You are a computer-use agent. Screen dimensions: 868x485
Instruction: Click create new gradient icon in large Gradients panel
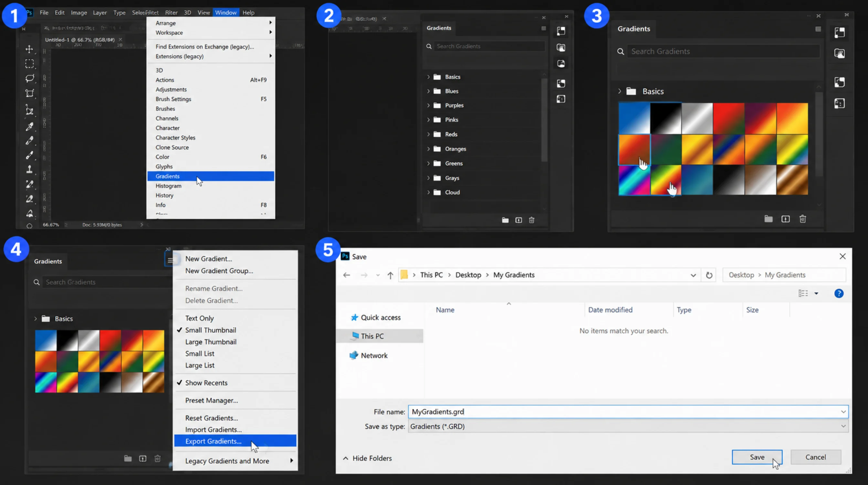[786, 219]
